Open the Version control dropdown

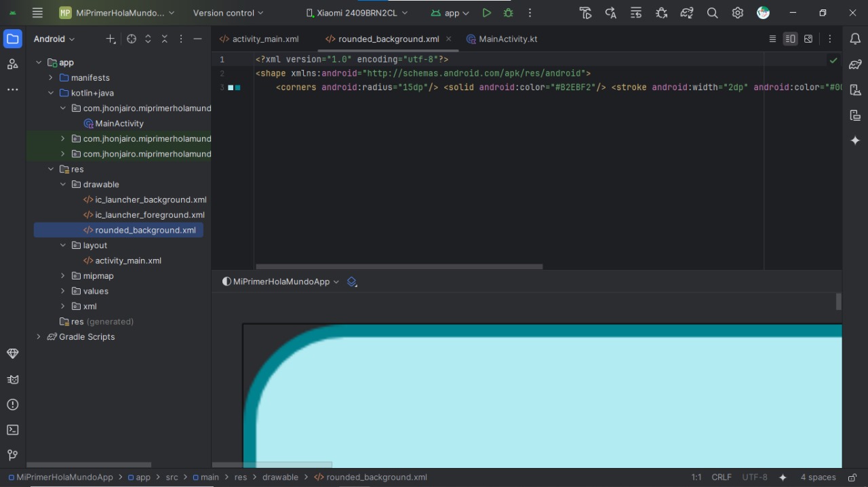229,13
